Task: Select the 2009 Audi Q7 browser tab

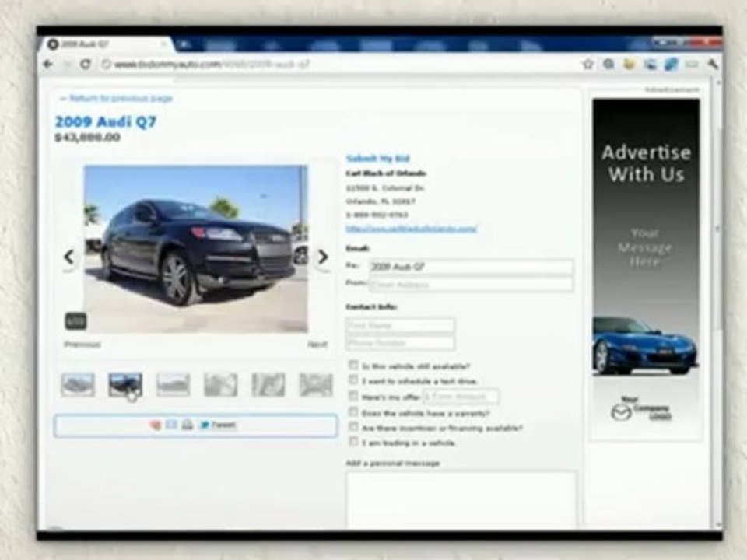Action: 106,44
